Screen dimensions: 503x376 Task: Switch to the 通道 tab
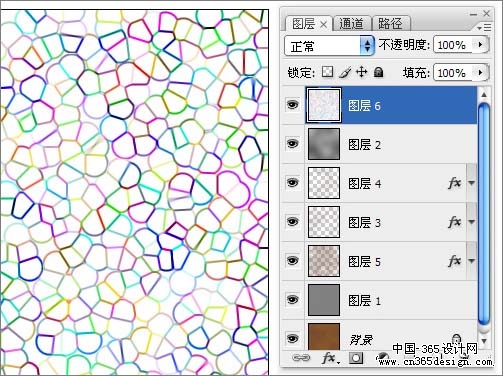(352, 24)
